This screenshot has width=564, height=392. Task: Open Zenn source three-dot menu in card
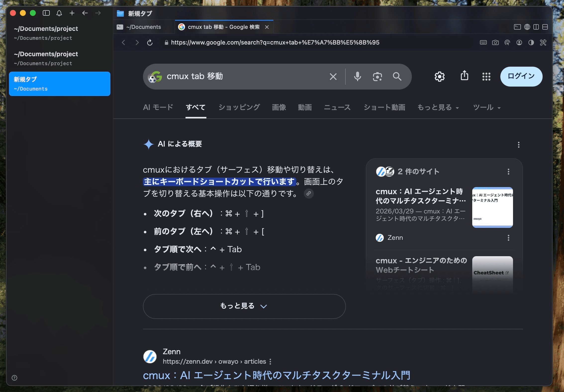coord(509,238)
